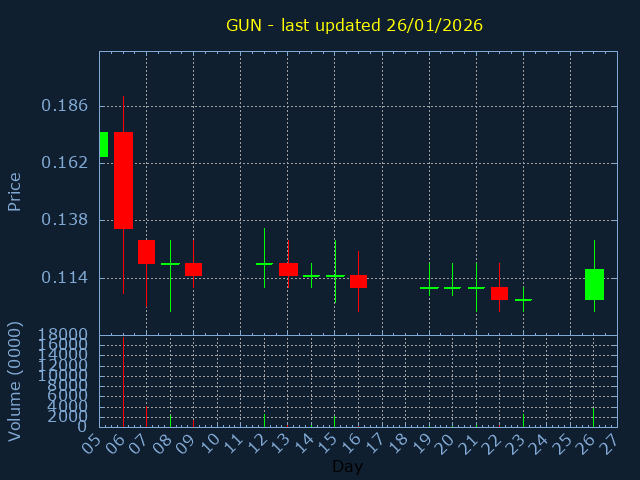Click the 0.186 price axis label

(64, 105)
